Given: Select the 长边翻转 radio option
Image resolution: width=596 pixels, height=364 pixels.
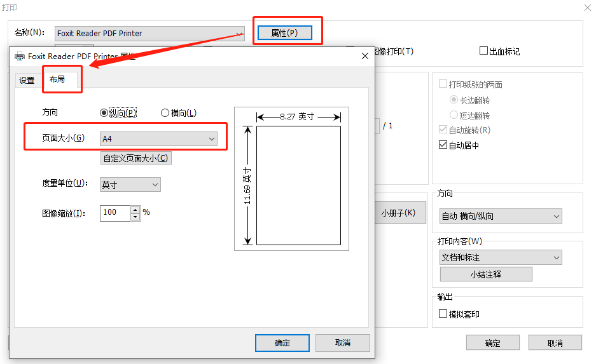Looking at the screenshot, I should point(454,100).
